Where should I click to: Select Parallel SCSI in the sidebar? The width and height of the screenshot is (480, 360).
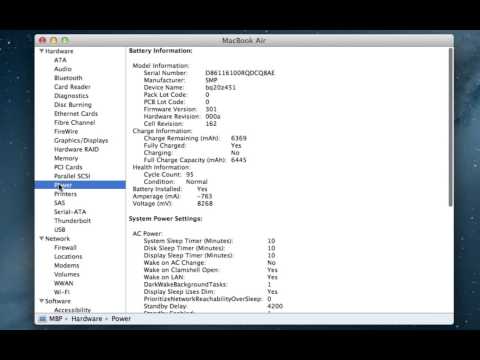click(72, 176)
